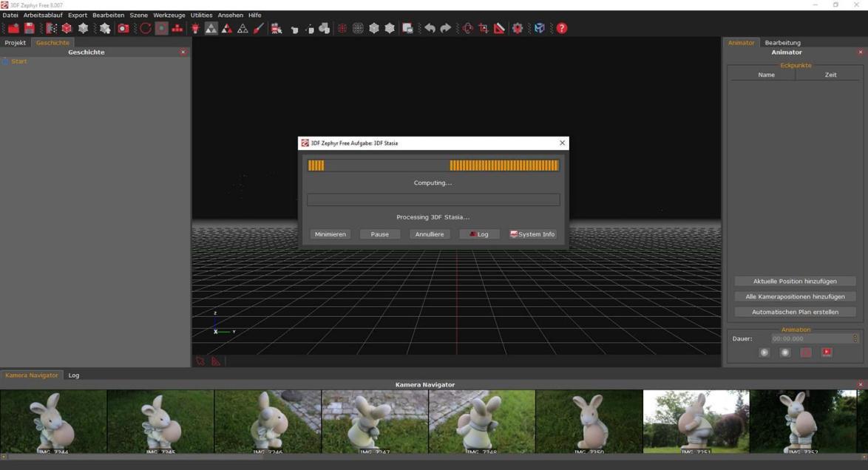Click Alle Kamerapositionen hinzufügen
Viewport: 868px width, 470px height.
point(795,297)
